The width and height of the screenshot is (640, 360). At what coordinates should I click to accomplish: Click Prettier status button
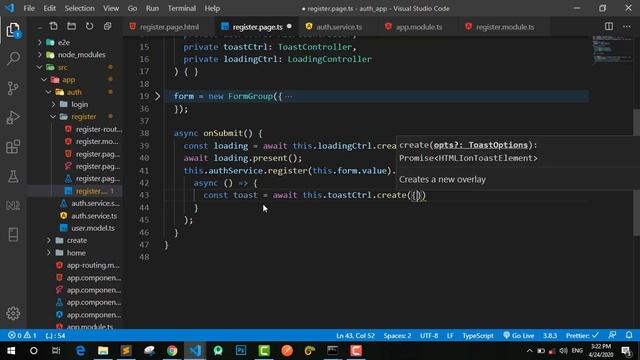point(582,336)
